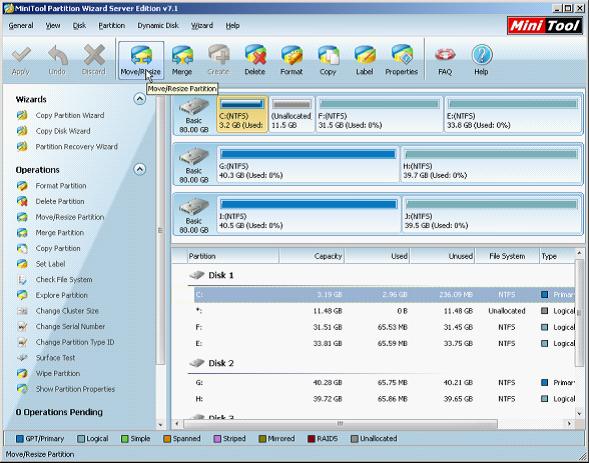The image size is (589, 463).
Task: Click the Change Serial Number icon
Action: click(x=22, y=327)
